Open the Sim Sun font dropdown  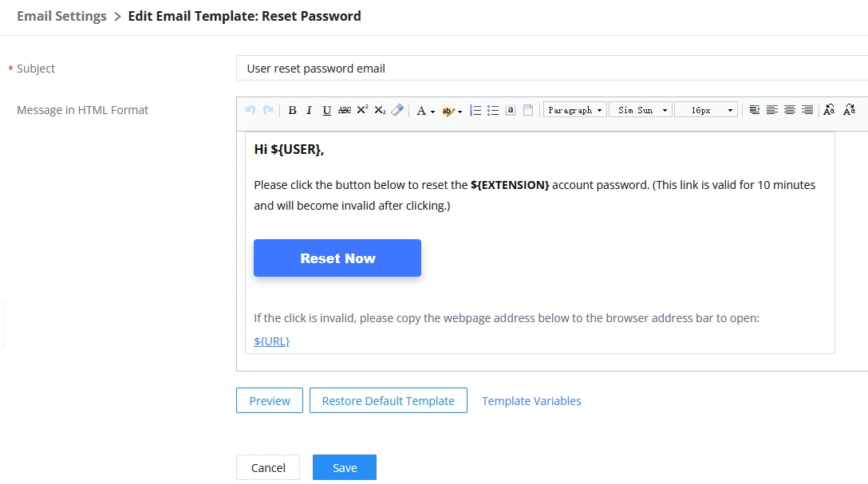(641, 110)
